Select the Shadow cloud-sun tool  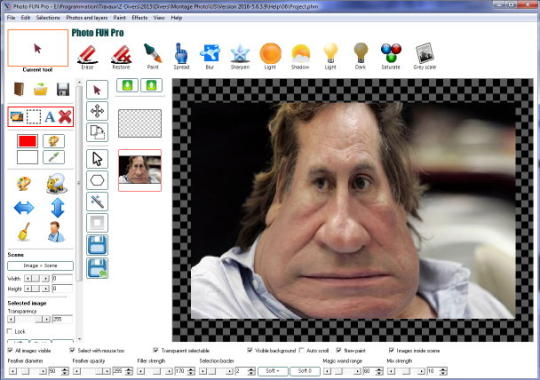click(x=300, y=55)
